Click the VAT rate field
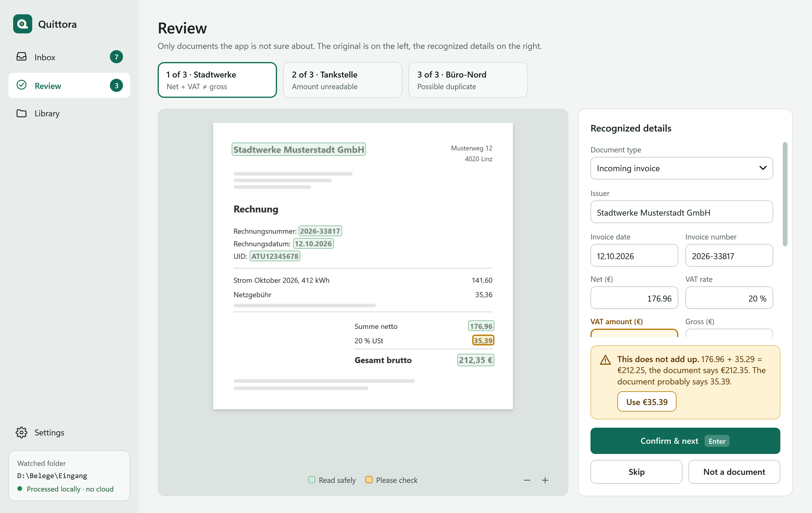Viewport: 812px width, 513px height. pos(729,298)
